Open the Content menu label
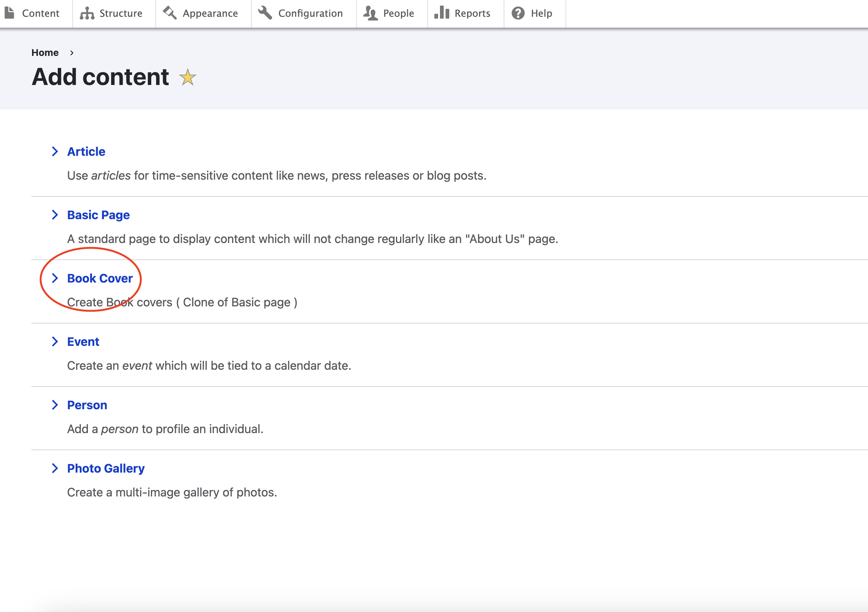This screenshot has width=868, height=612. coord(41,13)
